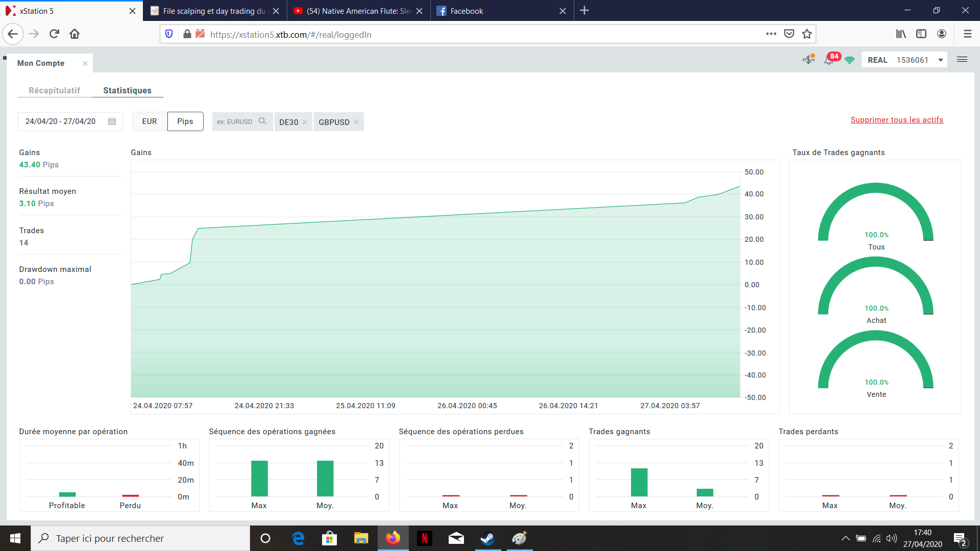Remove the GBPUSD asset filter
980x551 pixels.
(x=356, y=122)
